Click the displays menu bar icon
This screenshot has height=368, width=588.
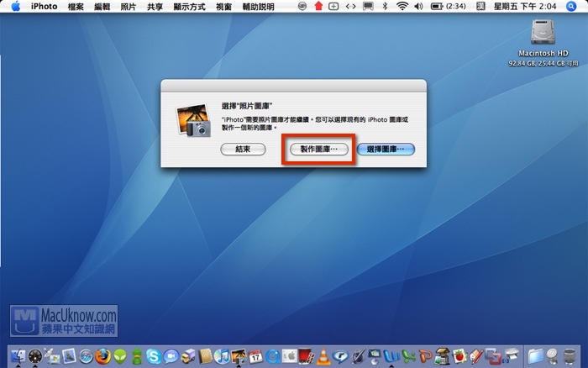pos(368,6)
